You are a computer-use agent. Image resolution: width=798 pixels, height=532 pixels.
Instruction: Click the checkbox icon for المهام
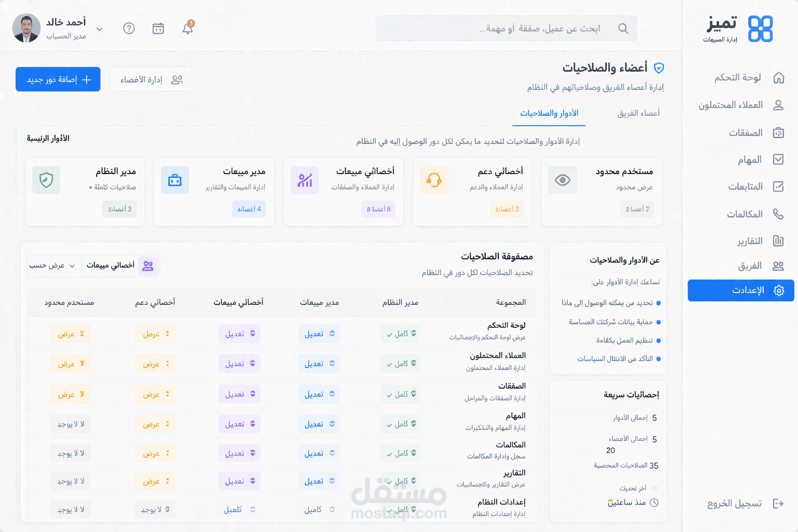[778, 159]
